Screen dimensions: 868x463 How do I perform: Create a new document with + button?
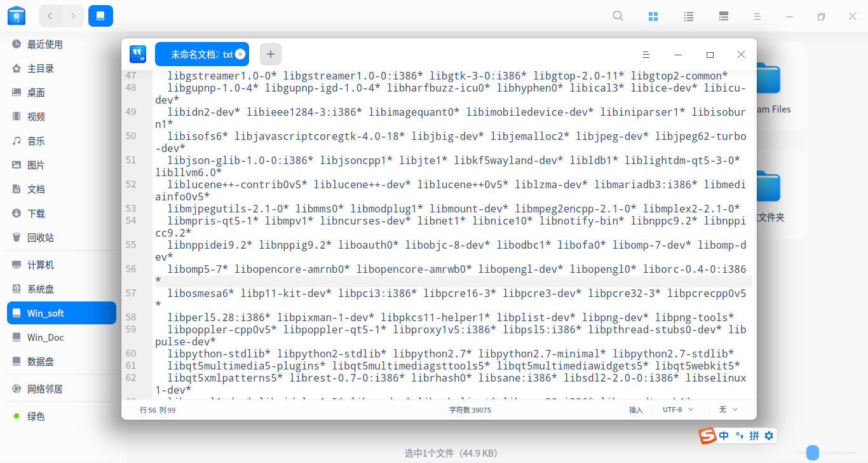coord(271,54)
